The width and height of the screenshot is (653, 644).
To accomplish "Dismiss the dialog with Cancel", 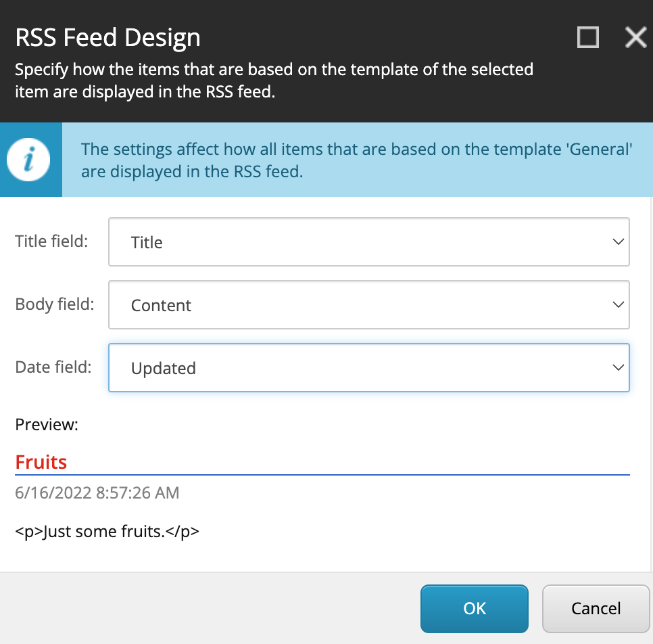I will coord(596,608).
